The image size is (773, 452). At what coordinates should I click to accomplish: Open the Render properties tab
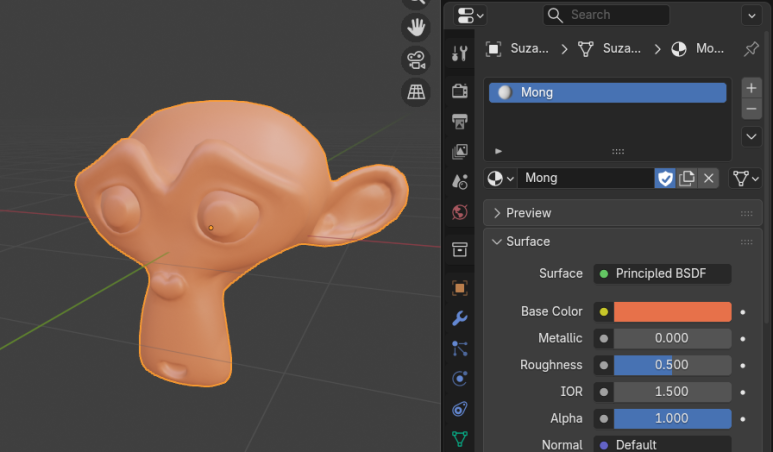pos(459,91)
